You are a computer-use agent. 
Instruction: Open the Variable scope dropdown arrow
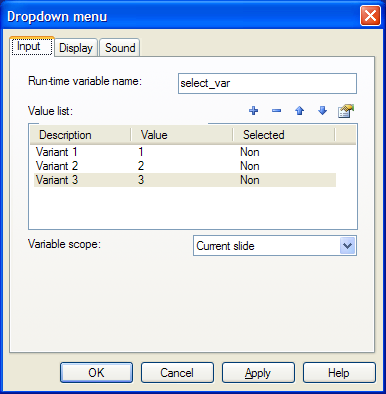(x=347, y=246)
